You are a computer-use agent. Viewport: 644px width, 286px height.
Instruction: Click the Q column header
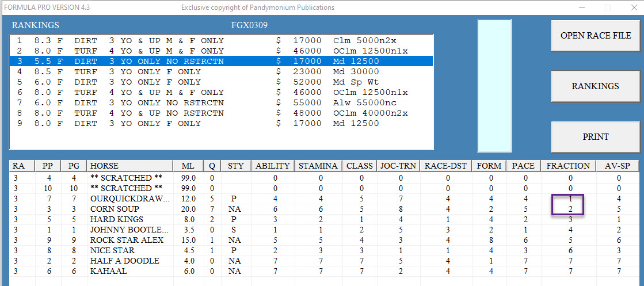tap(212, 166)
